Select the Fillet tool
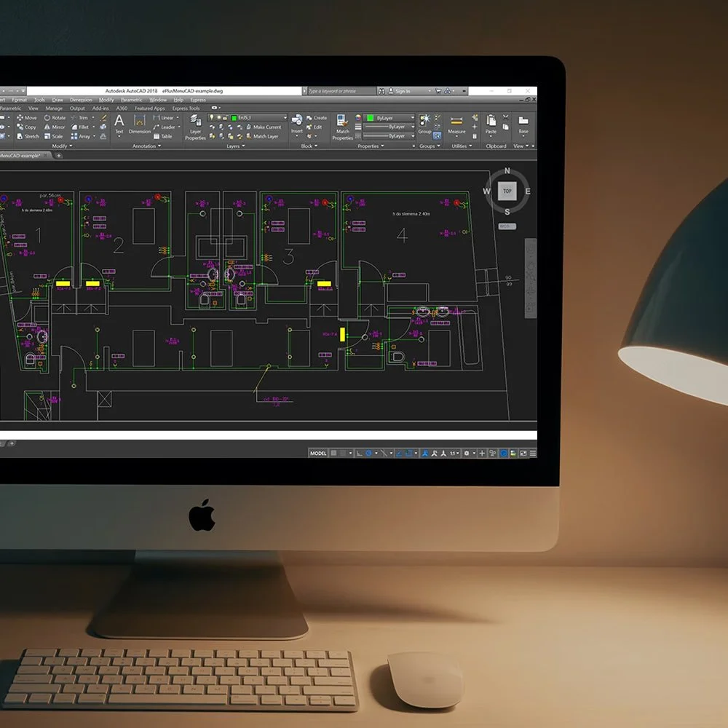The width and height of the screenshot is (728, 728). coord(80,127)
